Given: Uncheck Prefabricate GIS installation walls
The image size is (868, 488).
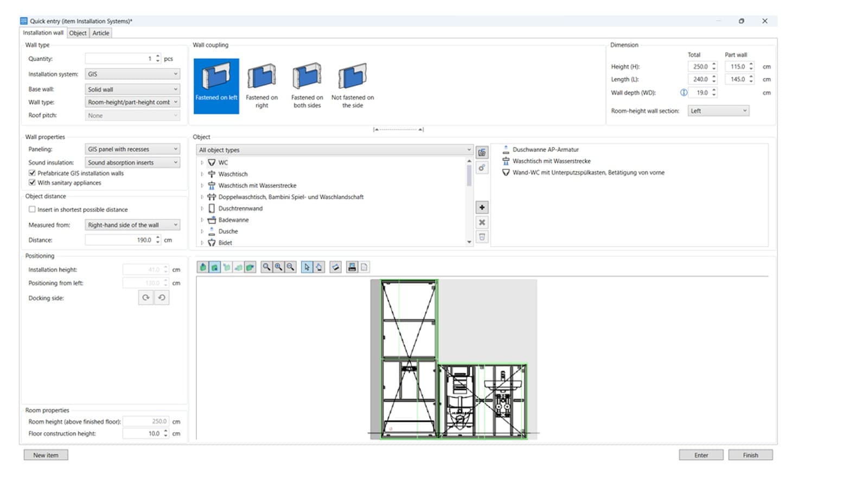Looking at the screenshot, I should click(x=32, y=173).
